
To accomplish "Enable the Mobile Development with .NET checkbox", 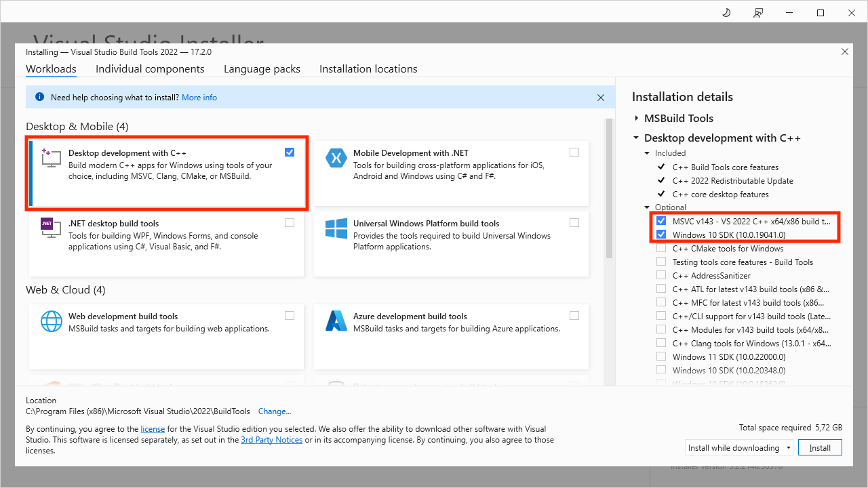I will 574,152.
